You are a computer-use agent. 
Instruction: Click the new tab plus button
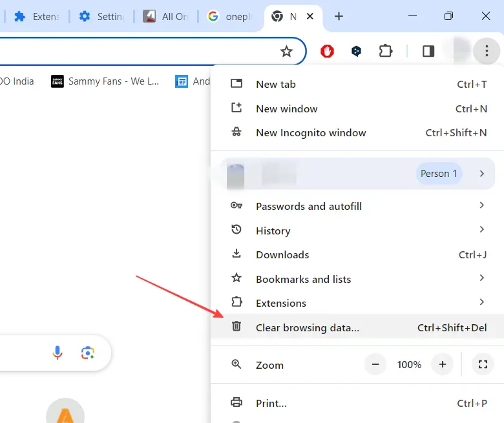coord(339,17)
